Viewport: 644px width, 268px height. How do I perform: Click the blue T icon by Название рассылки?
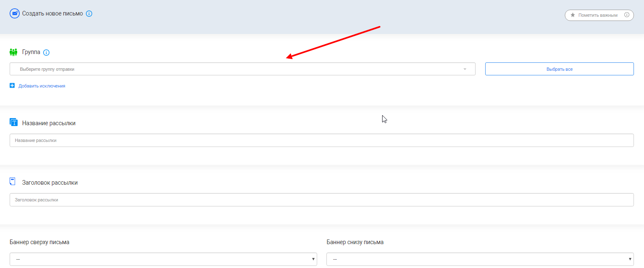coord(14,122)
